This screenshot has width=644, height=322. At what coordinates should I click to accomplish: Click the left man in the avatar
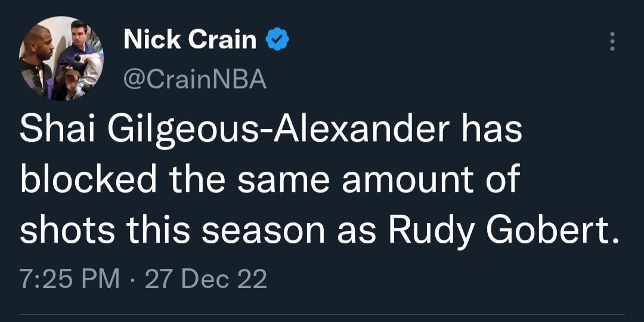coord(38,60)
